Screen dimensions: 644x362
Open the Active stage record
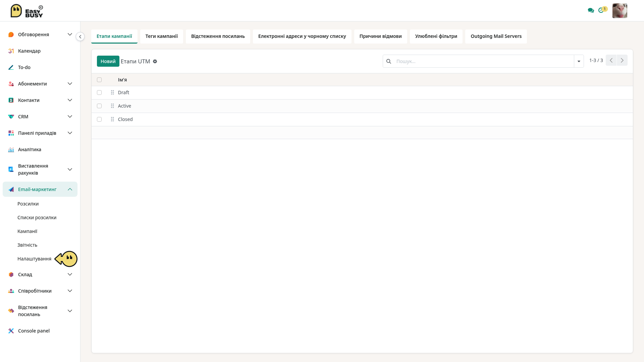[x=124, y=106]
